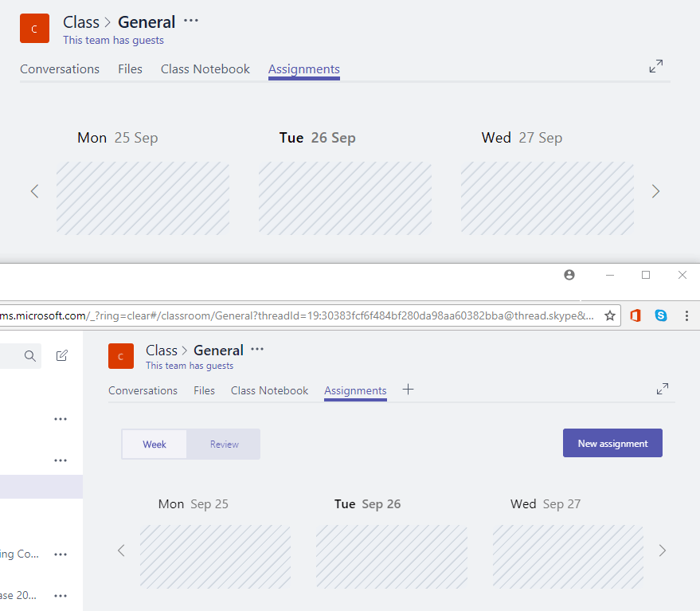The image size is (700, 611).
Task: Go to previous days with left chevron in upper view
Action: tap(34, 191)
